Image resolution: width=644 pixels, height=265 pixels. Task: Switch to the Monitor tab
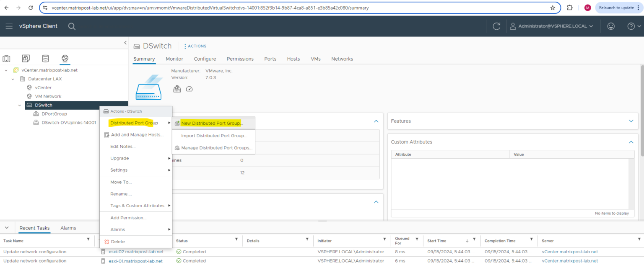click(x=174, y=59)
